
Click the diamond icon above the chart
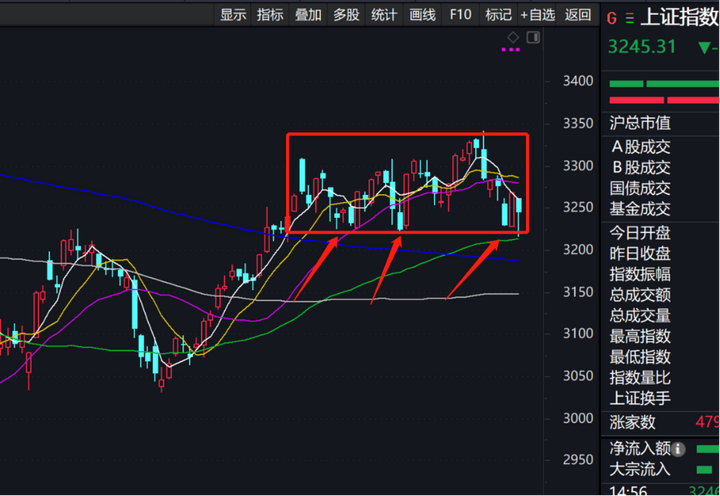tap(513, 37)
